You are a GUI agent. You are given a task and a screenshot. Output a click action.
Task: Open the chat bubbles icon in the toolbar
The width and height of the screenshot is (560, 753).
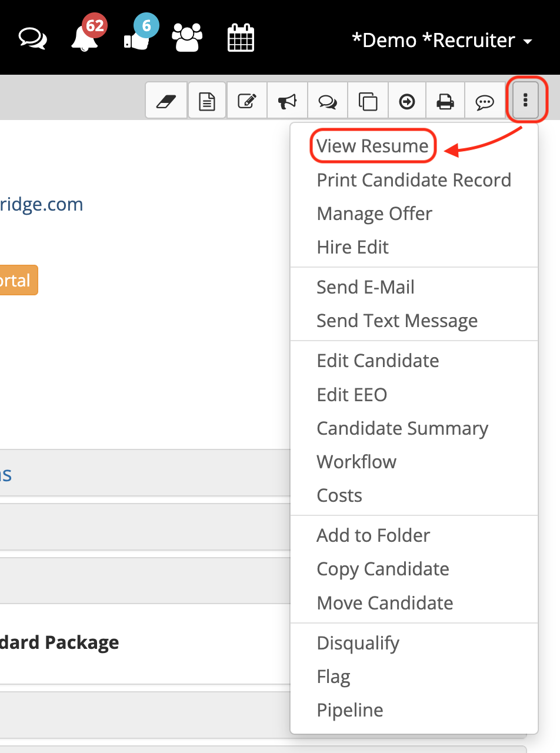point(327,101)
